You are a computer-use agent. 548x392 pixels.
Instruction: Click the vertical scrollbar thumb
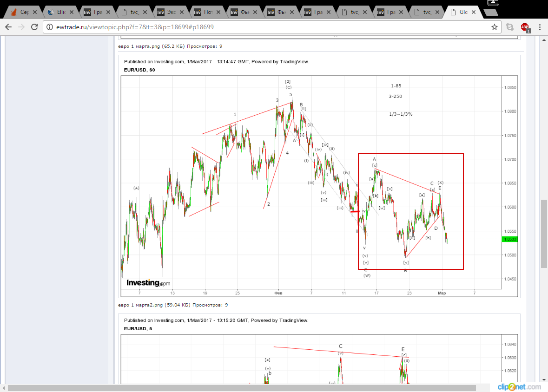point(544,234)
